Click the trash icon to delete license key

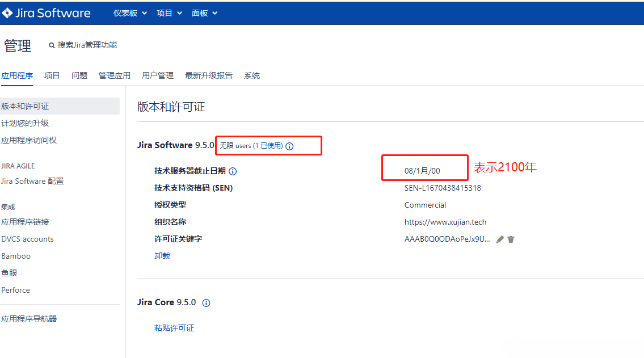tap(511, 239)
